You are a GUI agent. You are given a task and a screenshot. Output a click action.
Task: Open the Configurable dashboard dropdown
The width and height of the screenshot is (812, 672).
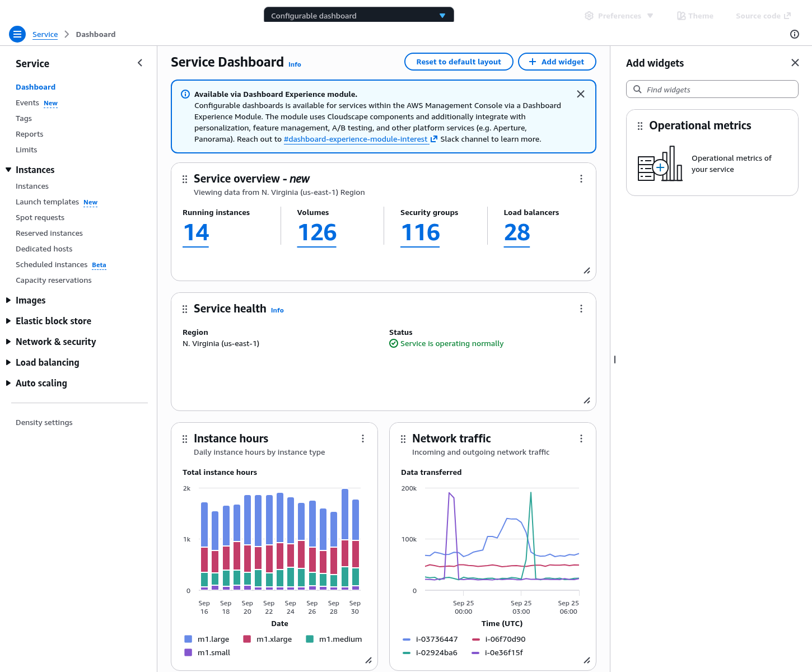358,15
